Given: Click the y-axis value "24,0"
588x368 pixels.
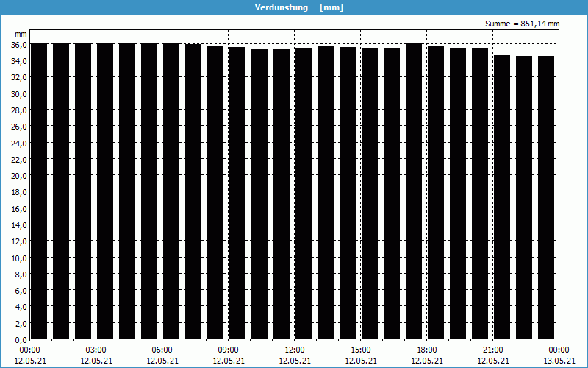Looking at the screenshot, I should coord(19,143).
